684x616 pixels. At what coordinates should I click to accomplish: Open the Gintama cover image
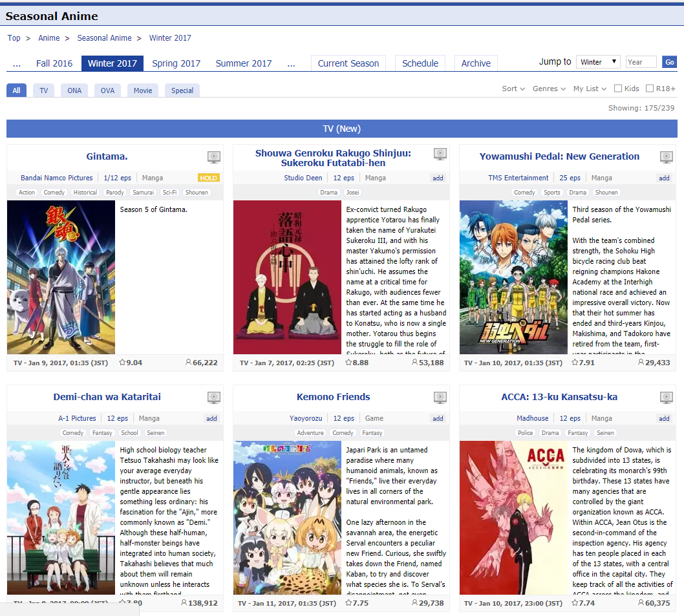point(61,277)
